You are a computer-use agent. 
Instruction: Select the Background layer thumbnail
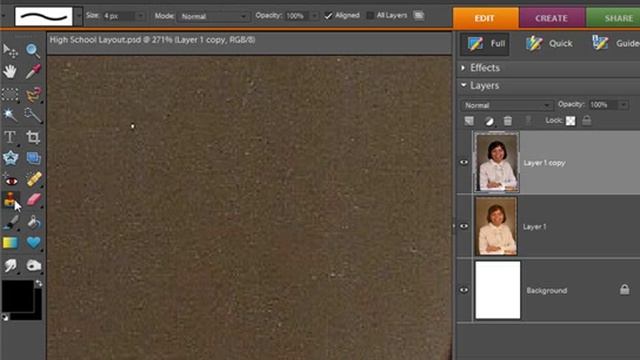(498, 290)
